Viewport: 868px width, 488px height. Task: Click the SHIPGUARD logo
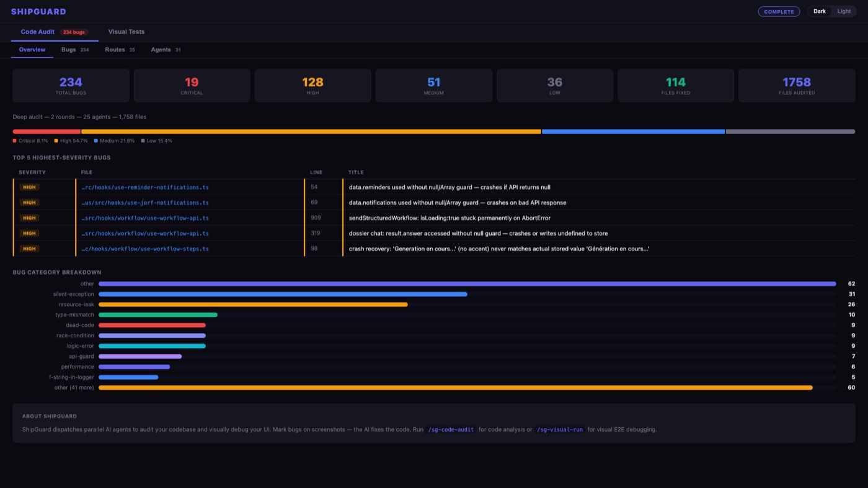pyautogui.click(x=38, y=11)
